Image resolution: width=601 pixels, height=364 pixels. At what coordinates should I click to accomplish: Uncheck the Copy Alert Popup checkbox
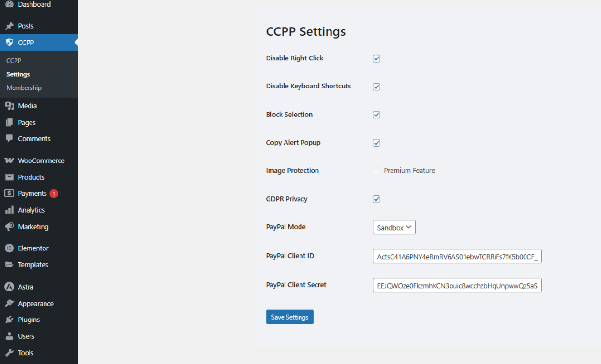point(376,143)
